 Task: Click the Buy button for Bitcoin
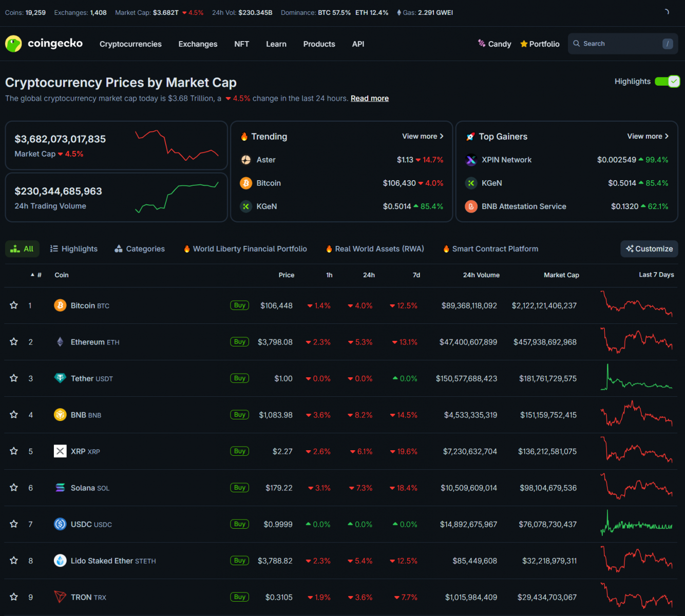239,305
